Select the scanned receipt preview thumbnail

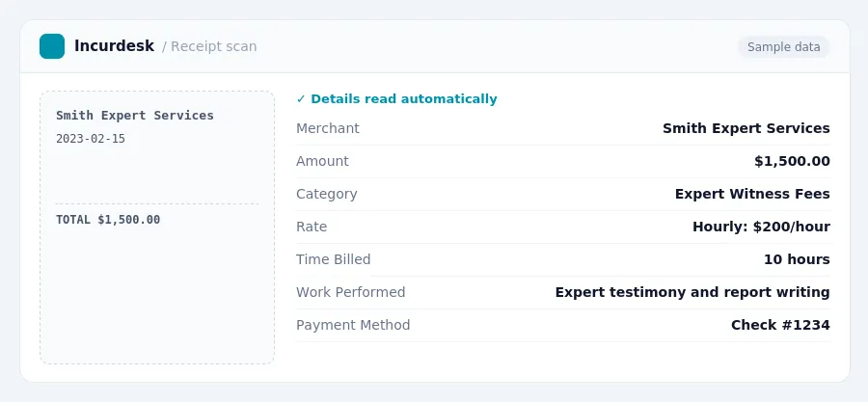click(157, 228)
